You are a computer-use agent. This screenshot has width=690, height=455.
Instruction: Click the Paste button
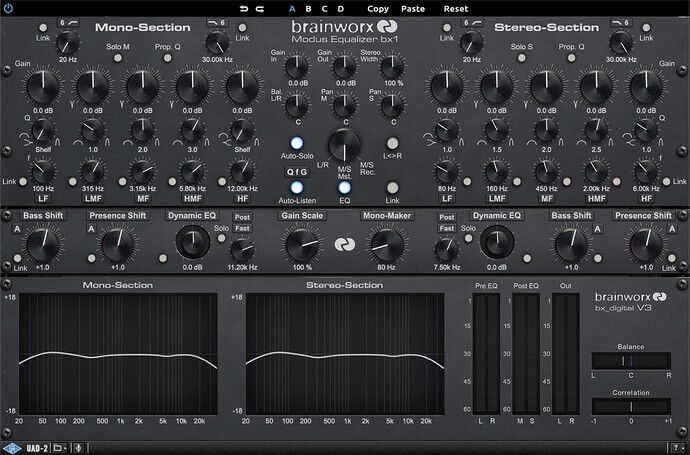coord(413,9)
